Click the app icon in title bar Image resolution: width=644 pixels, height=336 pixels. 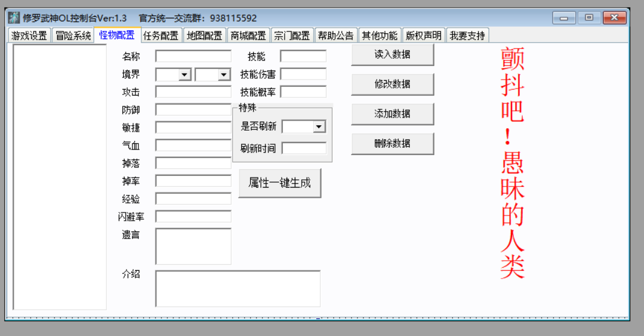tap(14, 18)
